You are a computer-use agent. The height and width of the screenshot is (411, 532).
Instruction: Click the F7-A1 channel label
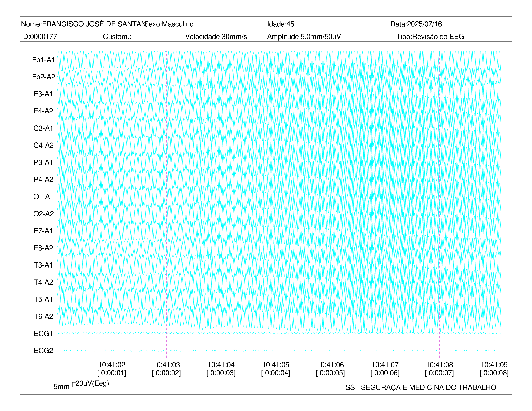click(x=43, y=231)
